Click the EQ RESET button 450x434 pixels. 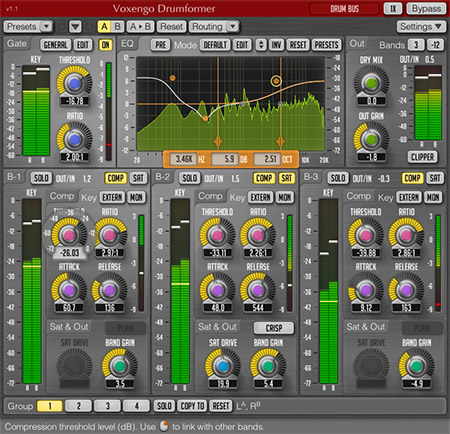[x=298, y=45]
